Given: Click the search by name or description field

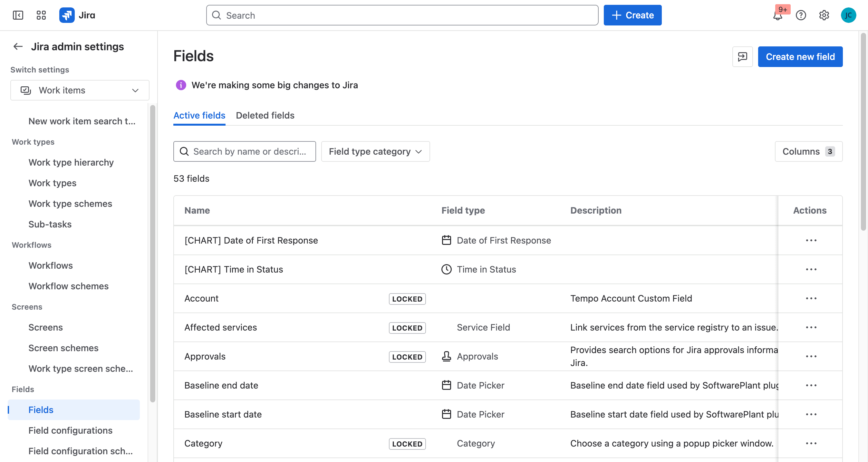Looking at the screenshot, I should (244, 151).
